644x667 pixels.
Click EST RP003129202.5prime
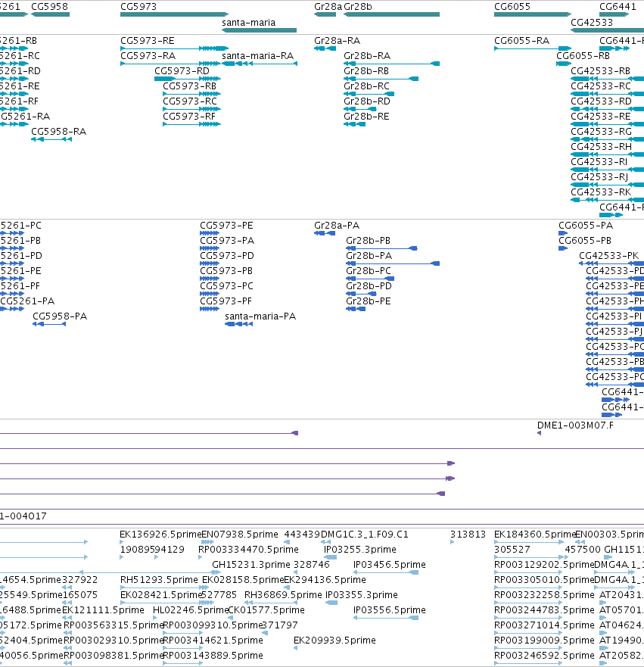click(544, 565)
